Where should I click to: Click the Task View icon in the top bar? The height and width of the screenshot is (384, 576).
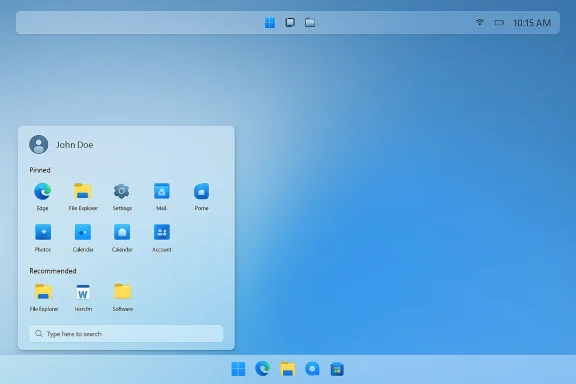290,22
